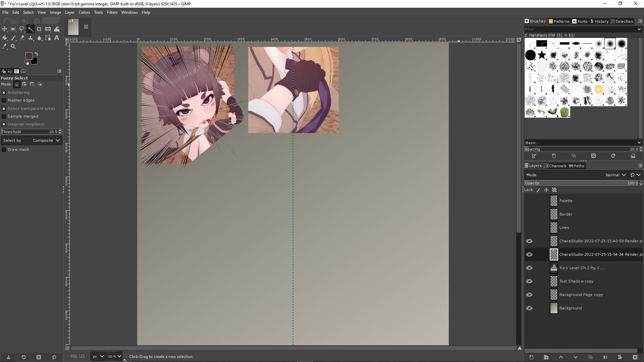This screenshot has height=362, width=644.
Task: Select the Fuzzy Select magic wand tool
Action: pos(31,29)
